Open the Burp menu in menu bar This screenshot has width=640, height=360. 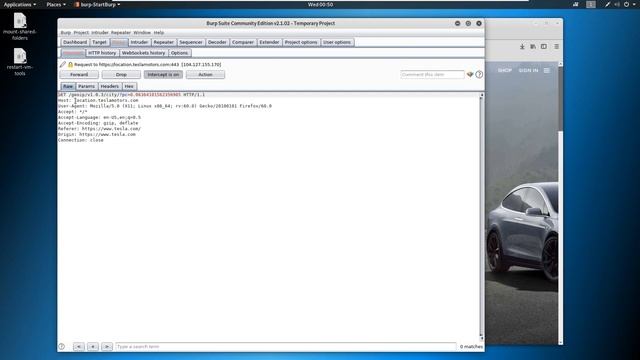click(66, 33)
